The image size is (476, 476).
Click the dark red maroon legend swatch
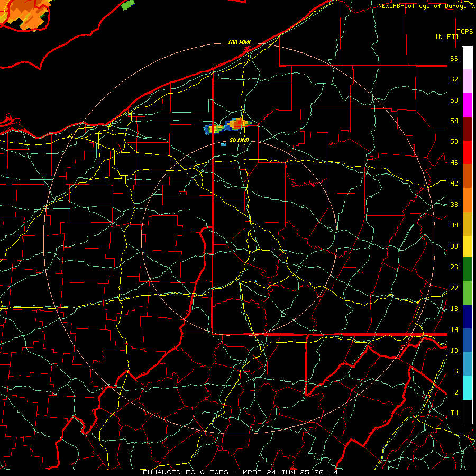[x=467, y=129]
